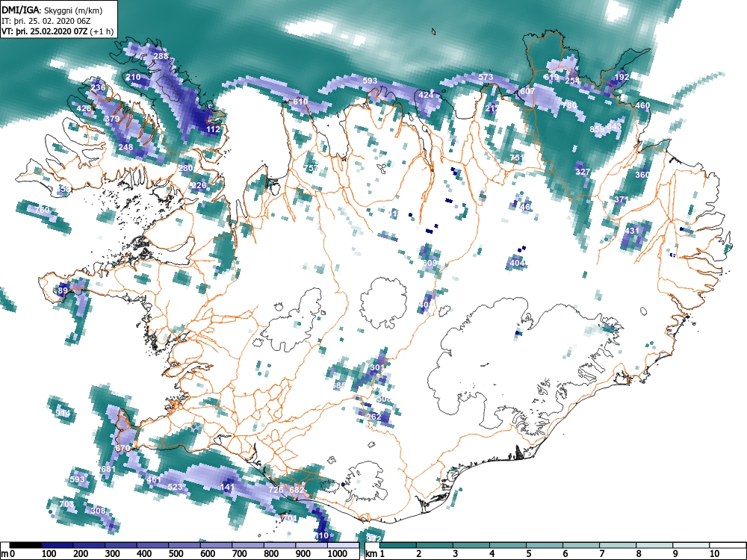Click the '1000' label on the metre legend
The height and width of the screenshot is (560, 747).
tap(337, 554)
